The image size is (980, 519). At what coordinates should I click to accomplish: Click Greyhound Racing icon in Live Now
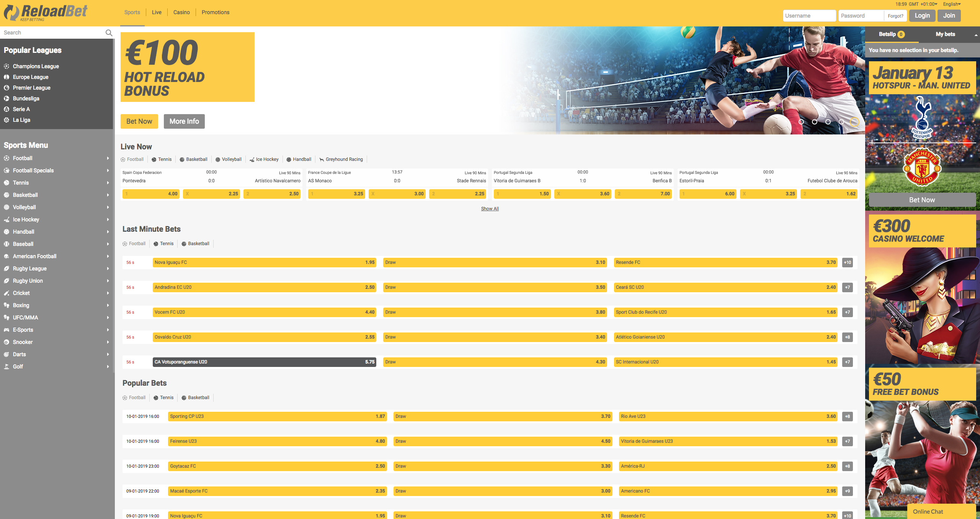(322, 160)
